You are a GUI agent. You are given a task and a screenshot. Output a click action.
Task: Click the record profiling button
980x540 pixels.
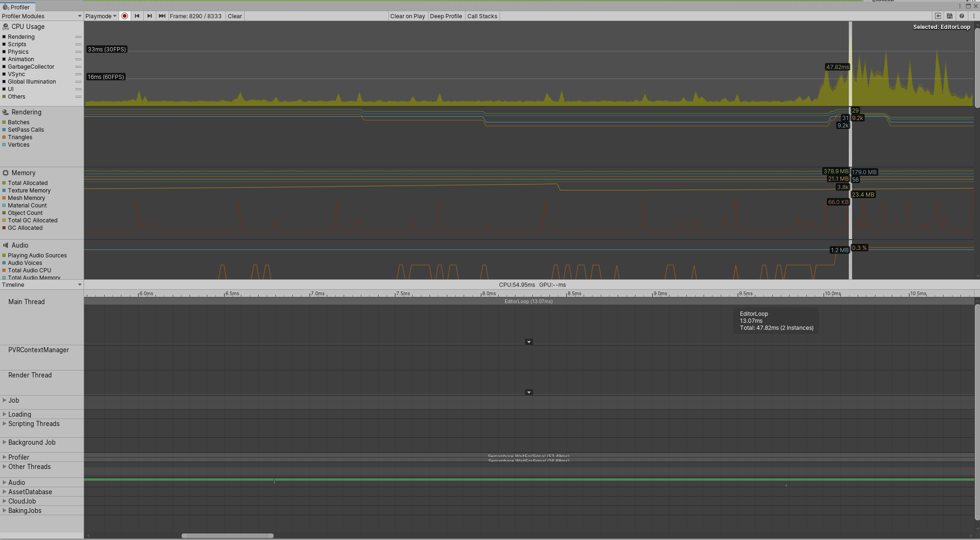[125, 16]
